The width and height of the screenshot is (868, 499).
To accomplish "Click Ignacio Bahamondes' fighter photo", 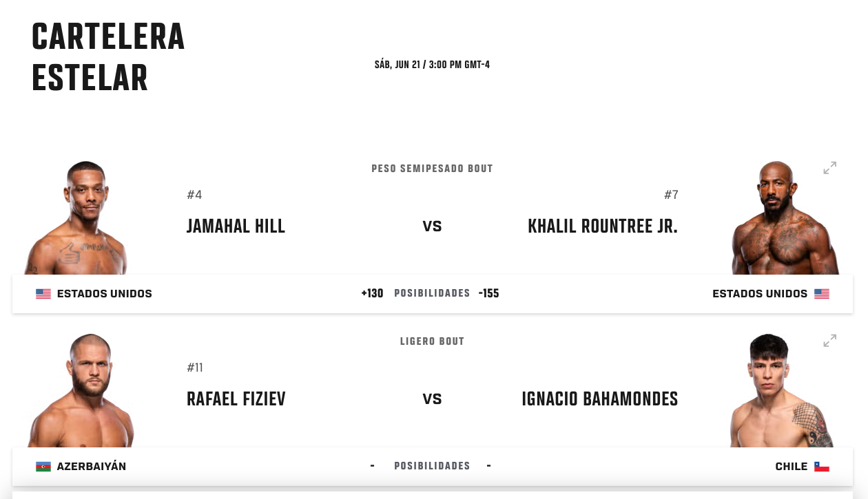I will tap(782, 390).
